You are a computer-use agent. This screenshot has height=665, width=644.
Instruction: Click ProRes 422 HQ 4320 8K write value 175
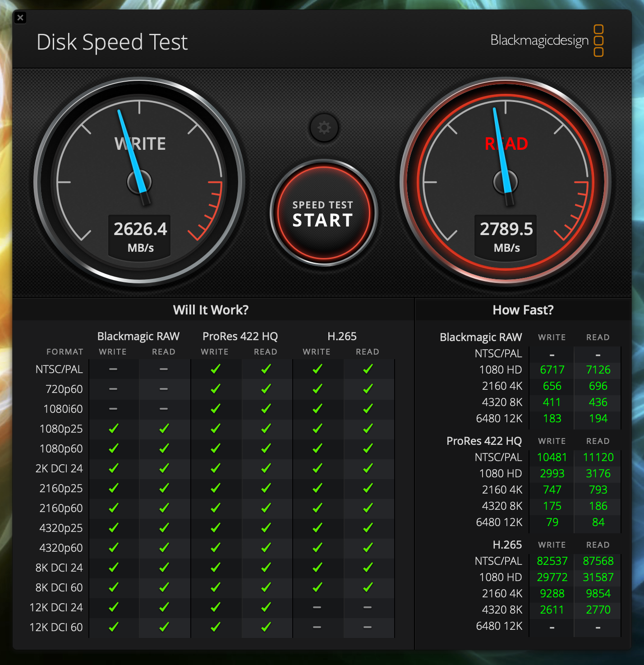(552, 506)
